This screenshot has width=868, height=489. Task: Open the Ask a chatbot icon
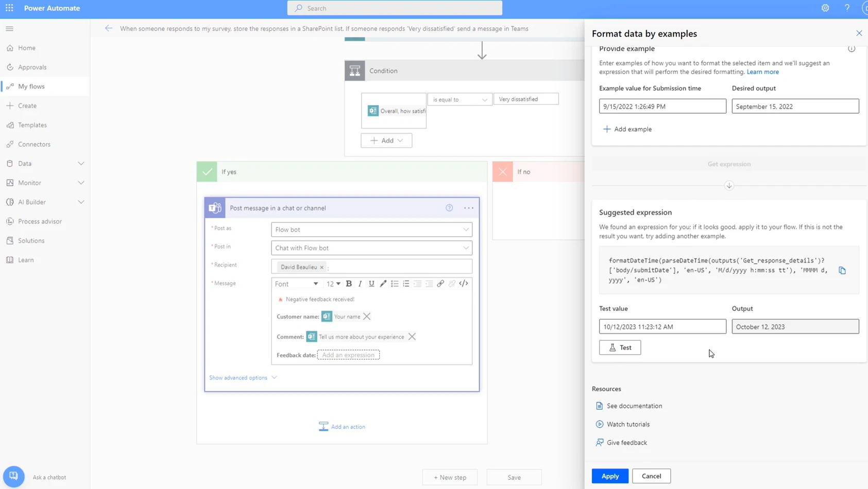coord(13,477)
